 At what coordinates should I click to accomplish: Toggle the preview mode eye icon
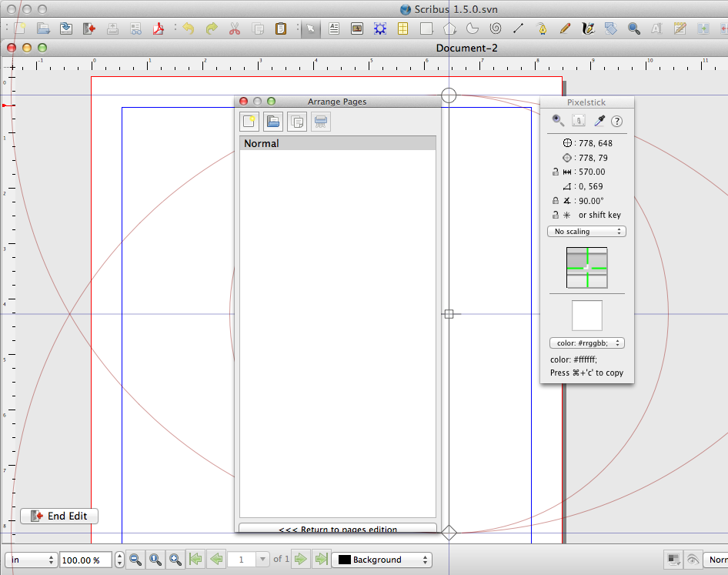[x=693, y=560]
